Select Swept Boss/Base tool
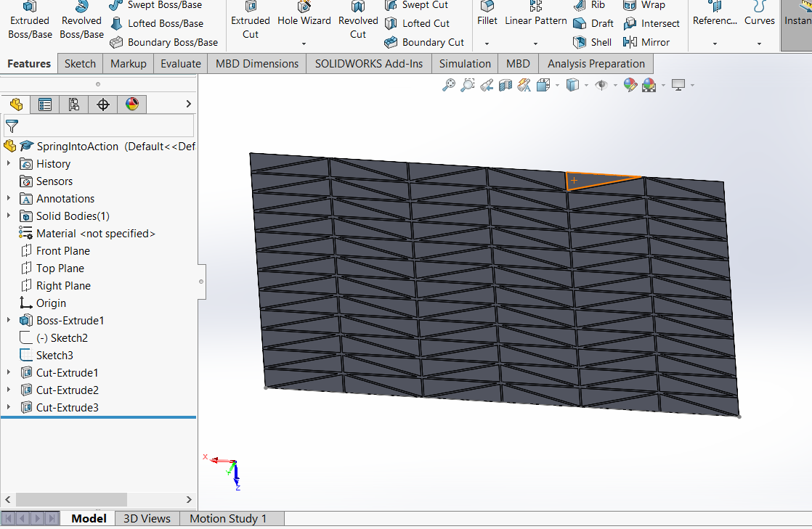The height and width of the screenshot is (529, 812). coord(155,5)
